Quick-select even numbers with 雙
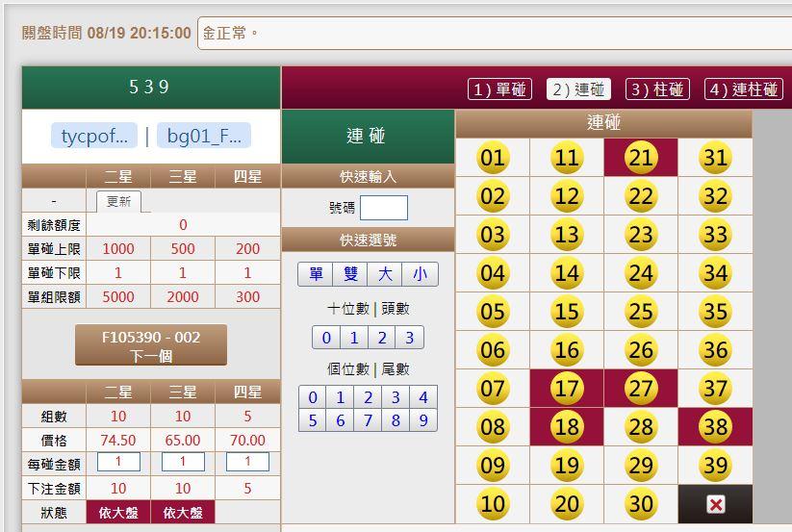This screenshot has width=792, height=532. (350, 274)
